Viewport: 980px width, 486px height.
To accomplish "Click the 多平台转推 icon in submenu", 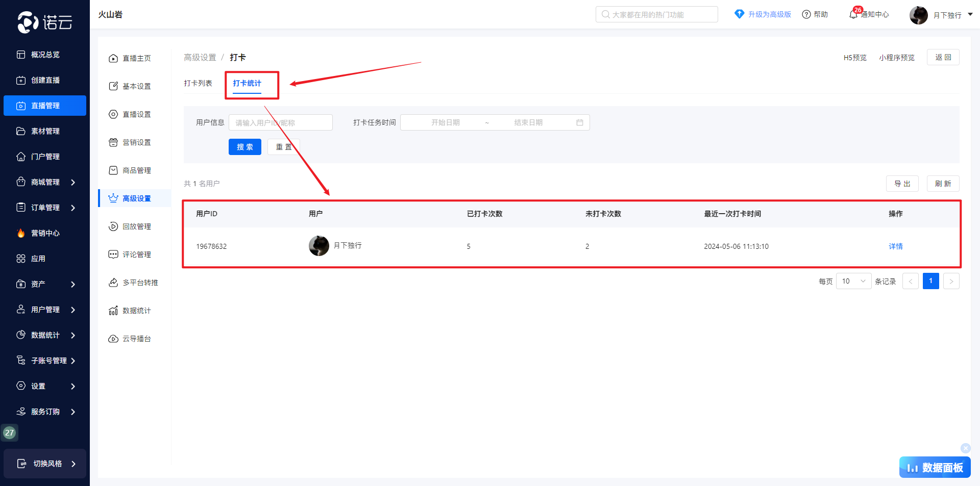I will (x=113, y=283).
